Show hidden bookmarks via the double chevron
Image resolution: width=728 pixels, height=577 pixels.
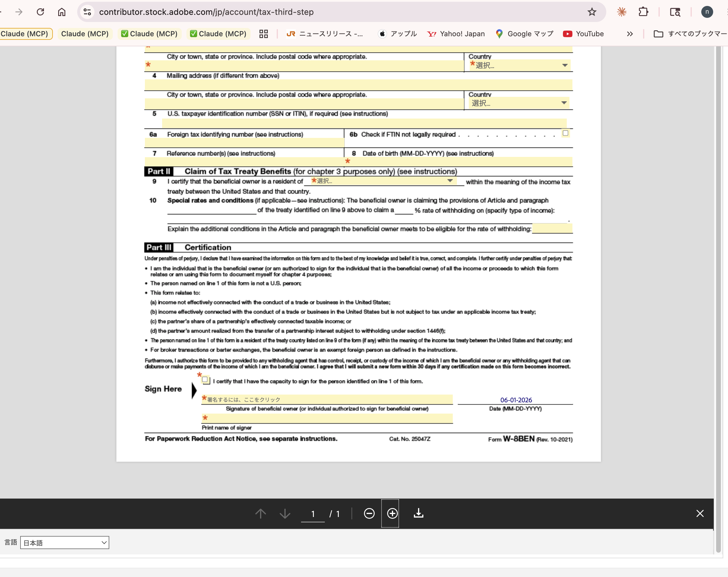click(x=629, y=34)
